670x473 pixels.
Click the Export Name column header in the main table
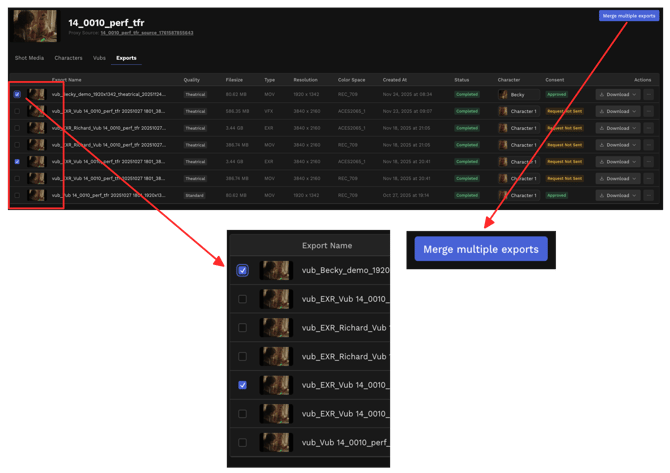(67, 79)
